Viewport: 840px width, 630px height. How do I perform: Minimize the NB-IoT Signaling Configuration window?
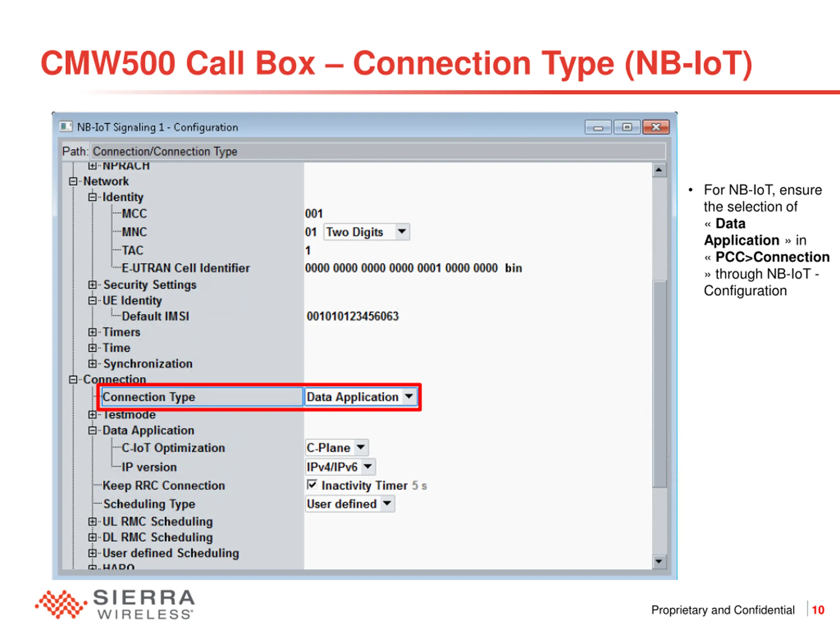click(x=598, y=127)
